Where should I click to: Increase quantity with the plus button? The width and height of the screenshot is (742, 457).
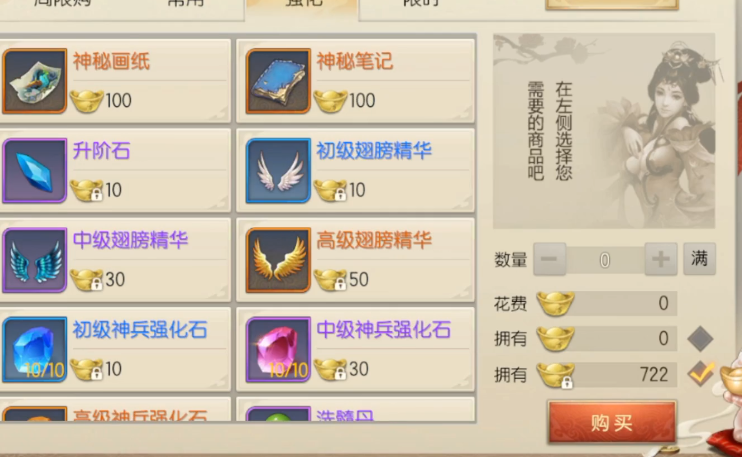661,259
